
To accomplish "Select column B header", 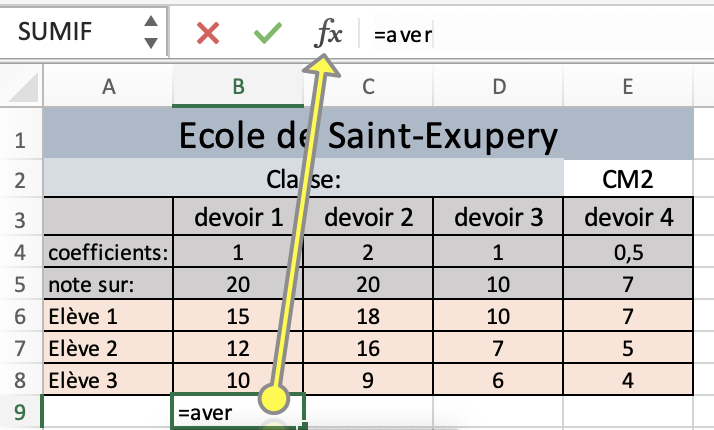I will click(x=238, y=87).
